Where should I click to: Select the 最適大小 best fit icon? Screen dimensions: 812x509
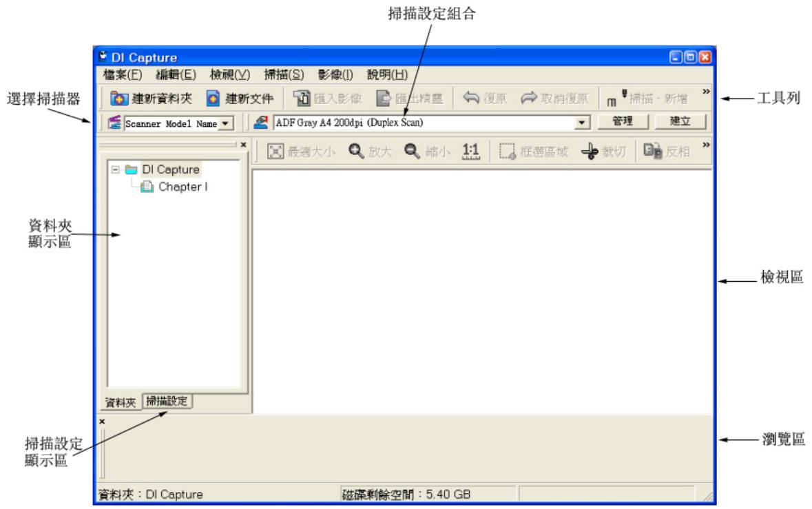(275, 152)
